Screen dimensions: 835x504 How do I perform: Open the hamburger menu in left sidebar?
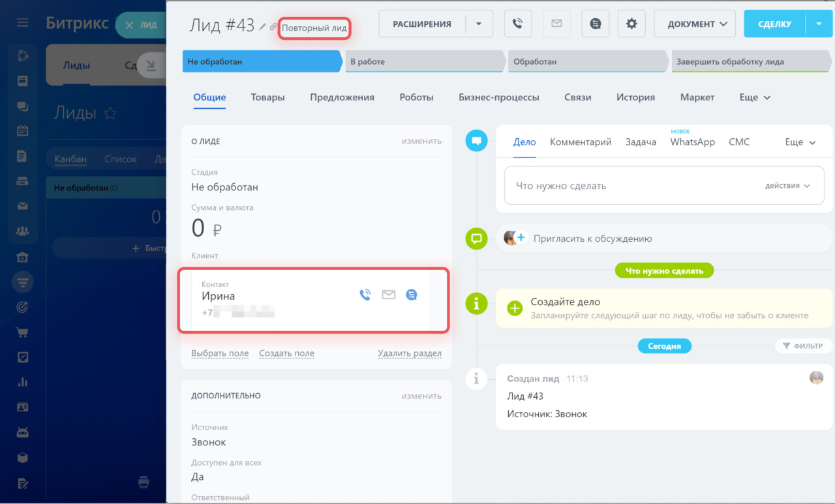23,23
